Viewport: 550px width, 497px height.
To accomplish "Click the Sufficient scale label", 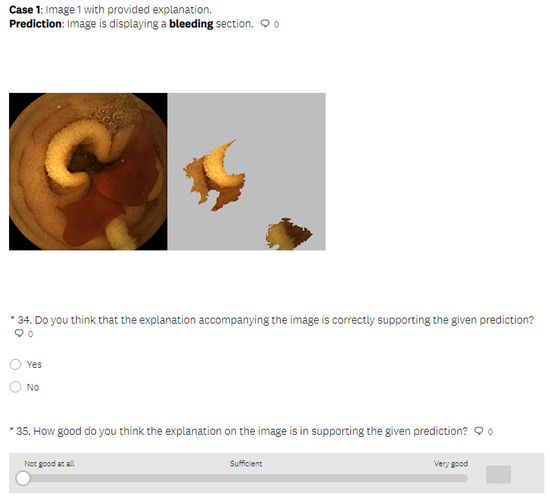I will [246, 464].
